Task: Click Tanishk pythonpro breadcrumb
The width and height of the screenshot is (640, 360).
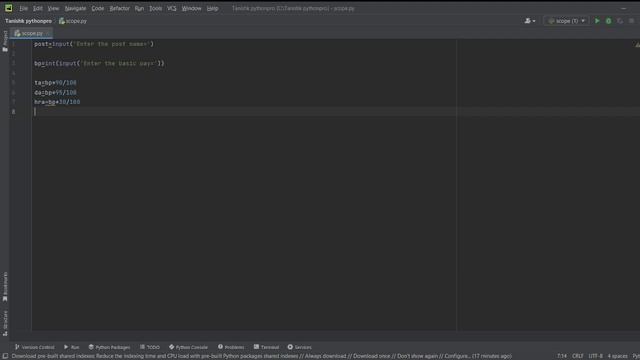Action: point(29,21)
